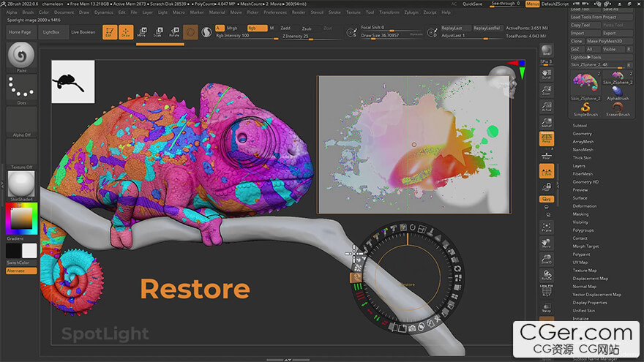Open the Texture Off slot
Viewport: 644px width, 362px height.
[x=21, y=154]
